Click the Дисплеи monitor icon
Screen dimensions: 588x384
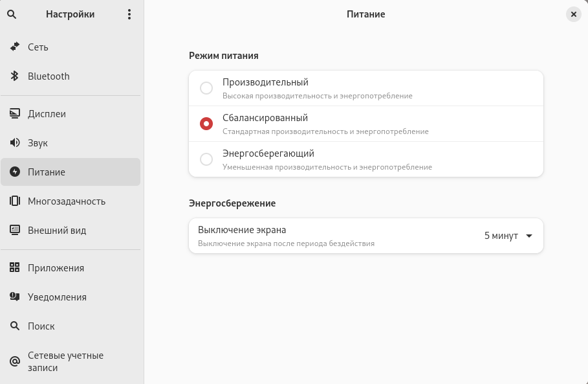coord(15,114)
